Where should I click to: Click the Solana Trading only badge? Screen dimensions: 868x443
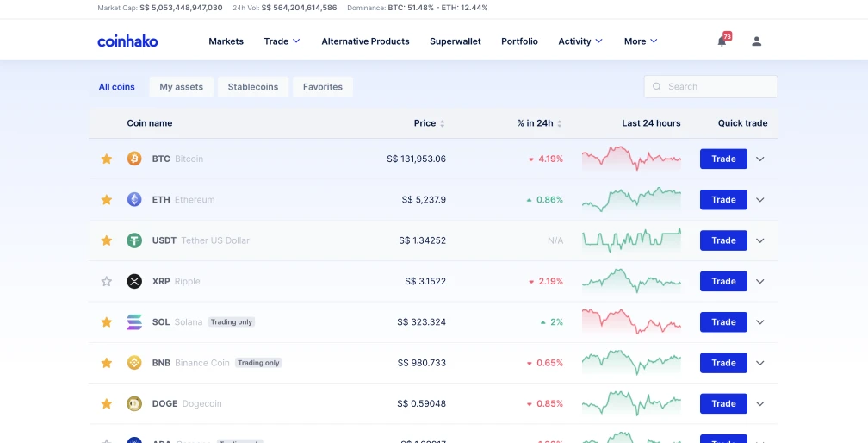232,321
